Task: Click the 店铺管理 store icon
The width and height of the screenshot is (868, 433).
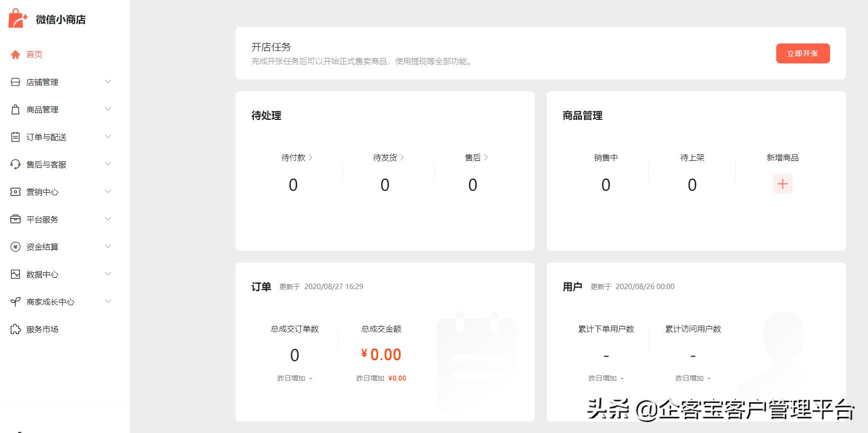Action: click(15, 82)
